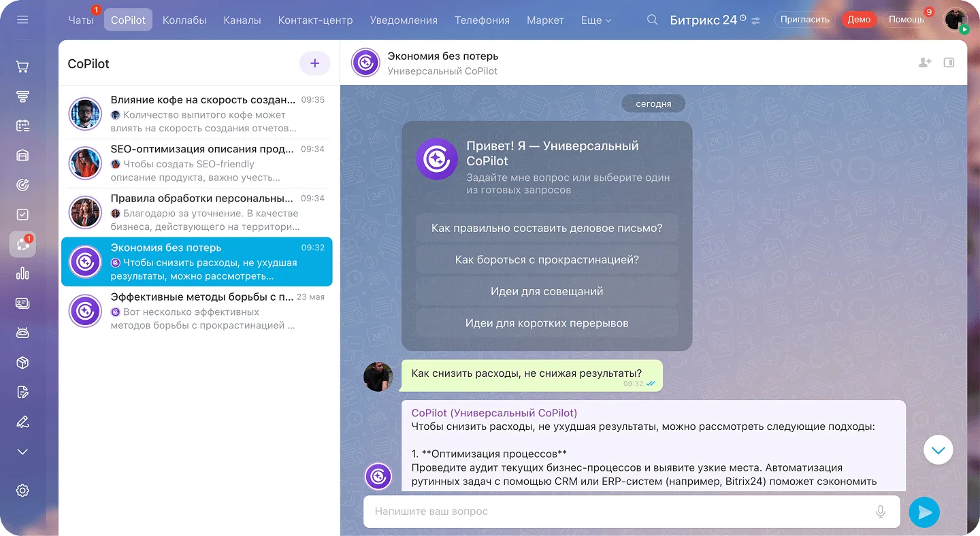Select 'Как бороться с прокрастинацией?' prompt

click(x=546, y=260)
